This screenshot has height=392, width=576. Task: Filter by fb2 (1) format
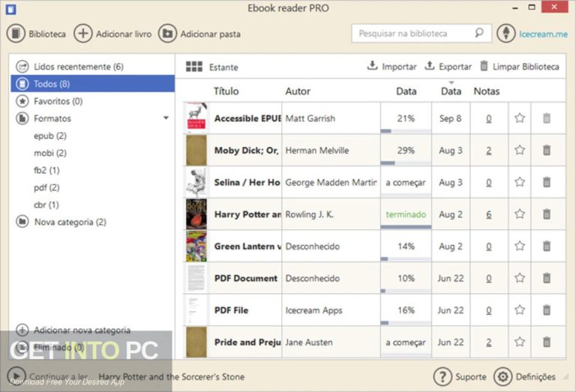[46, 170]
